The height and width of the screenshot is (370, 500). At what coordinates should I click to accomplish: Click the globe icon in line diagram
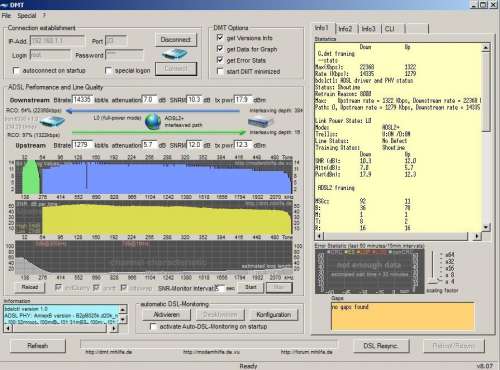coord(153,121)
